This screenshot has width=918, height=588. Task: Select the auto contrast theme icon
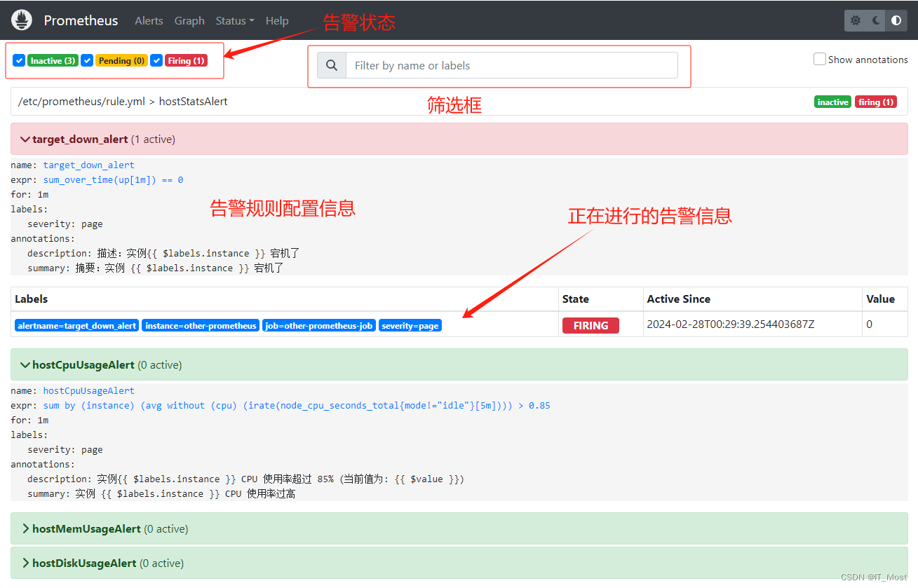[896, 20]
